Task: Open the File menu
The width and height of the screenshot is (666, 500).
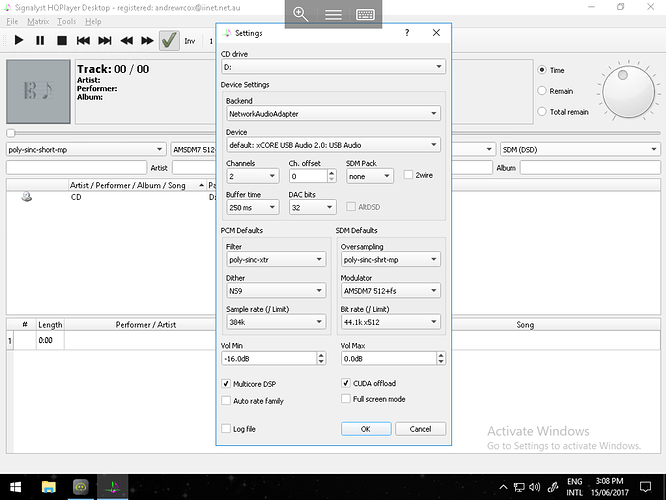Action: pyautogui.click(x=12, y=21)
